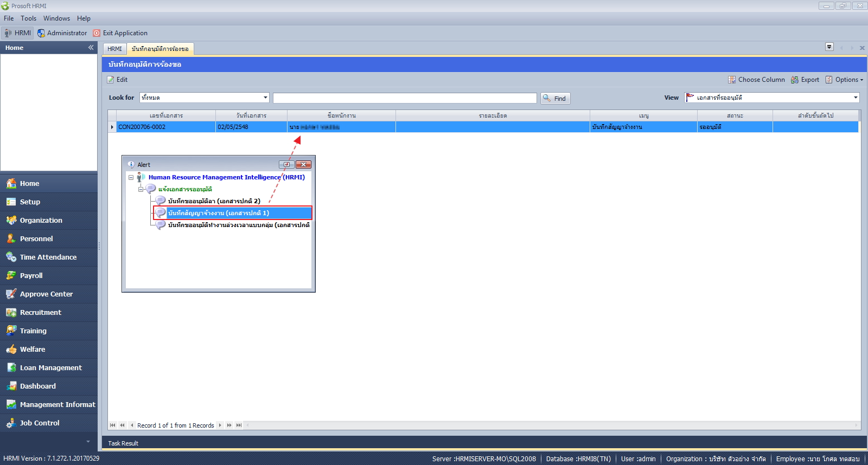The height and width of the screenshot is (465, 868).
Task: Open the Loan Management module icon
Action: (x=11, y=367)
